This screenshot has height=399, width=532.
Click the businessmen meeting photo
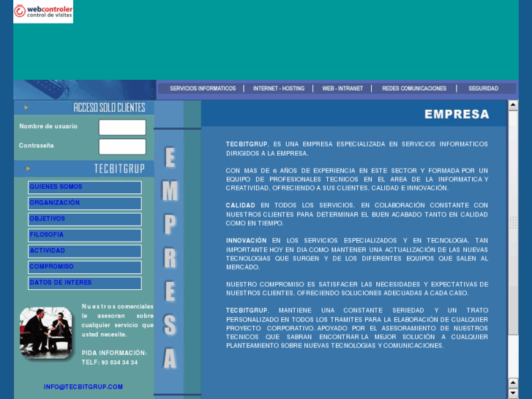(x=46, y=333)
